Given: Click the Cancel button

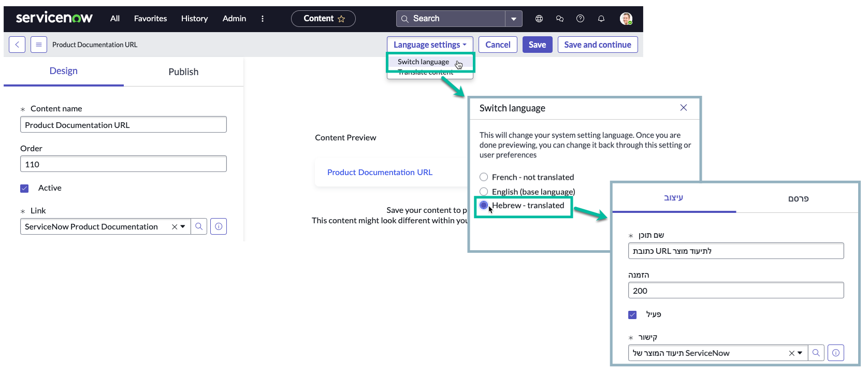Looking at the screenshot, I should click(498, 45).
